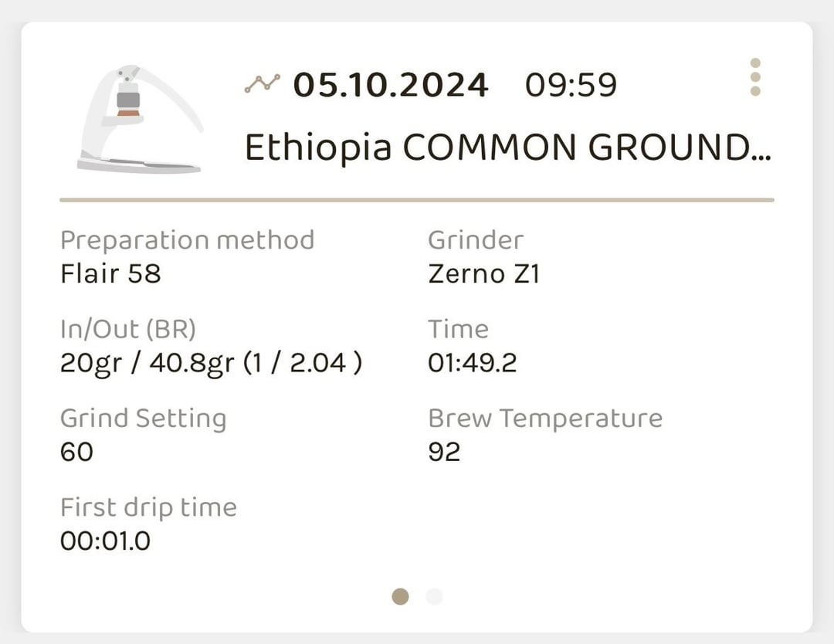The width and height of the screenshot is (834, 644).
Task: Click the grind setting value 60
Action: [x=76, y=451]
